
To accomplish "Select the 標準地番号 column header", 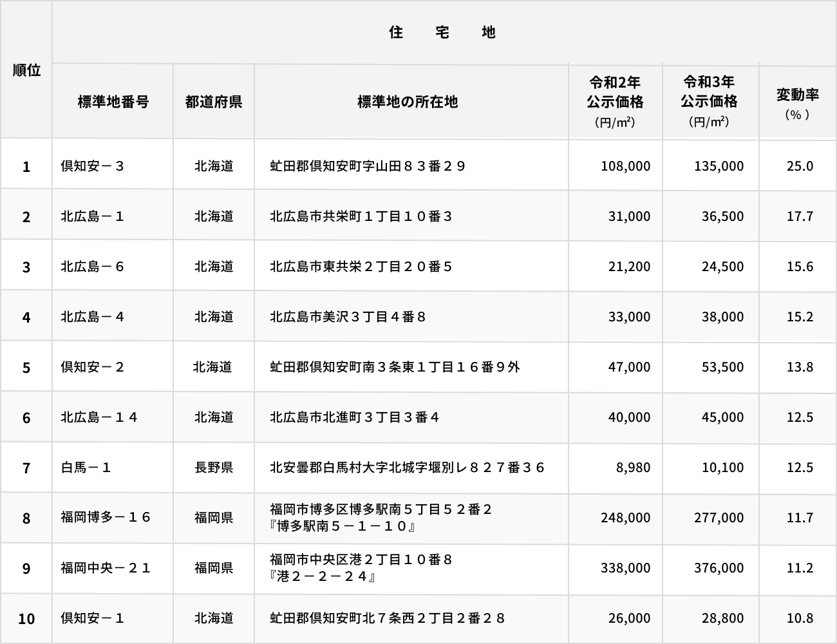I will click(113, 102).
